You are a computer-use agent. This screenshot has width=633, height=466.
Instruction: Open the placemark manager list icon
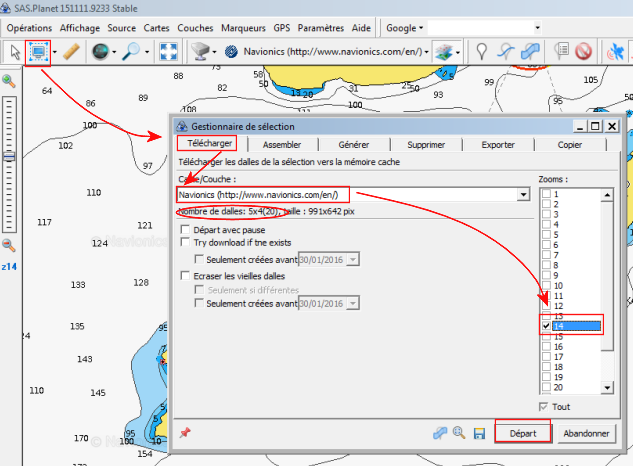coord(561,51)
